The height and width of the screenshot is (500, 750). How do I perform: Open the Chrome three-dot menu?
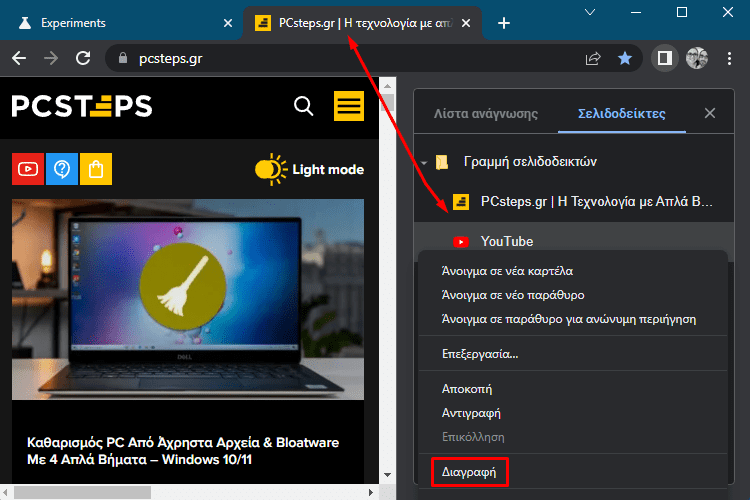[x=729, y=58]
